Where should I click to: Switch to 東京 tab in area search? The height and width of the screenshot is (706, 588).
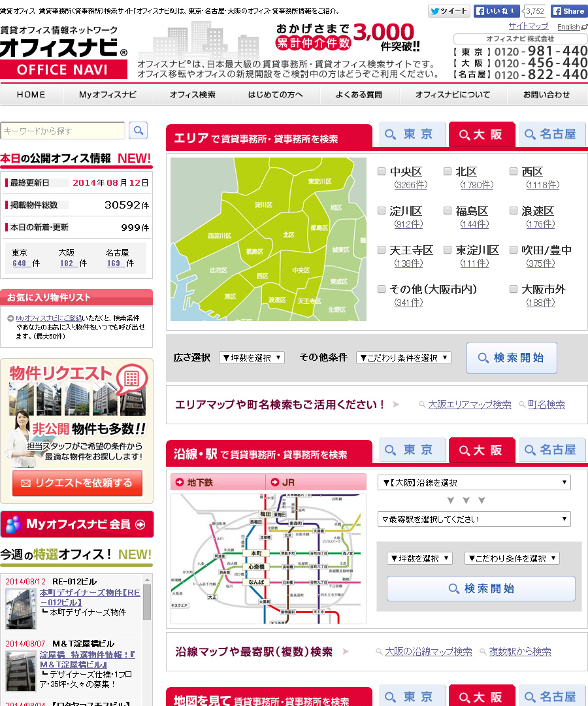coord(412,134)
